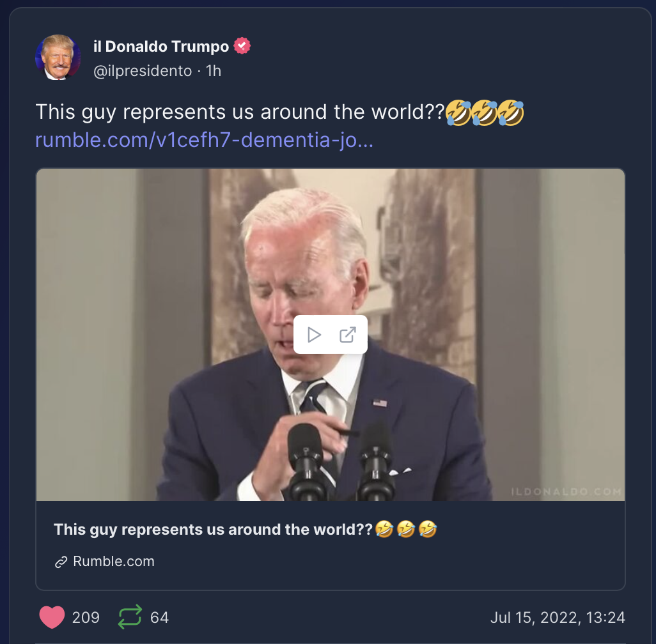View the 64 reposts count
Viewport: 656px width, 644px height.
coord(159,618)
